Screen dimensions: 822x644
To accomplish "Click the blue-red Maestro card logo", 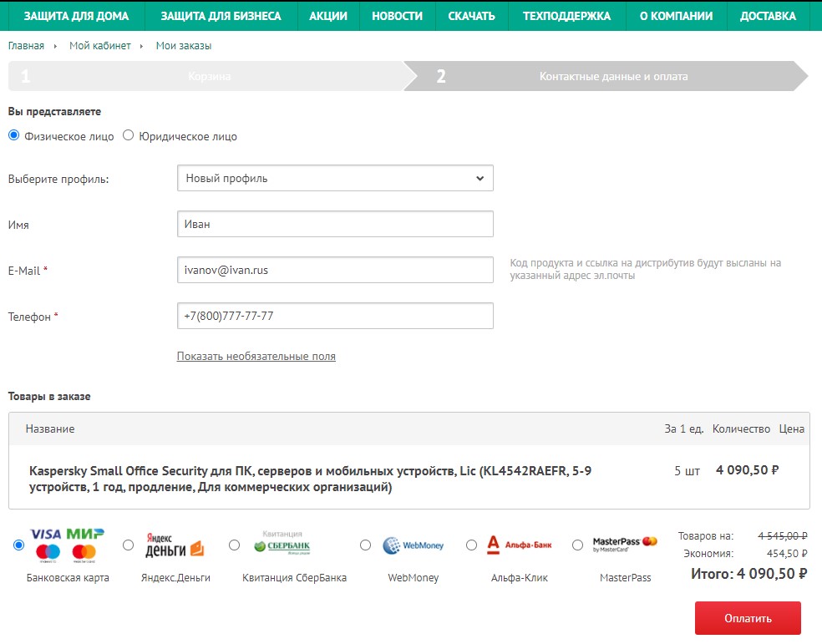I will coord(48,553).
